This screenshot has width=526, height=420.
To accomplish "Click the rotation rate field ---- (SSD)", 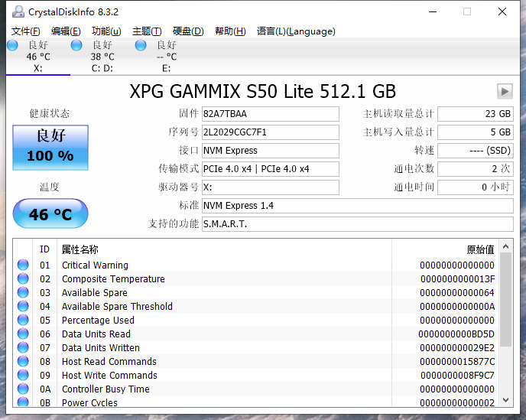I will pos(476,151).
